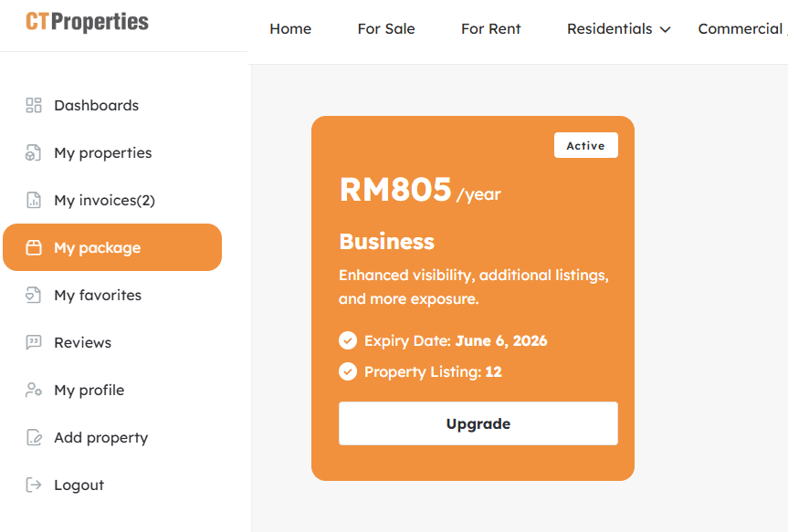Click the Property Listing checkmark icon
Viewport: 788px width, 532px height.
pyautogui.click(x=348, y=371)
